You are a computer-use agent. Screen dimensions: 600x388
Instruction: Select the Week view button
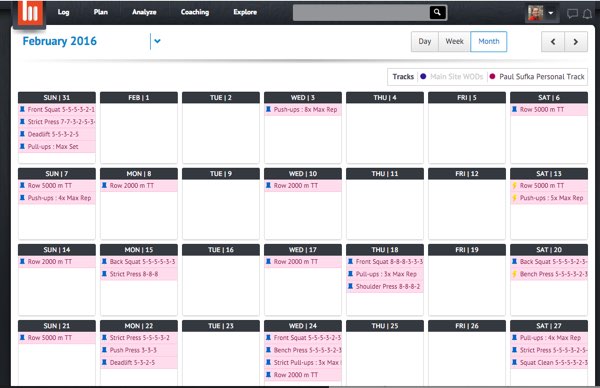pyautogui.click(x=455, y=41)
